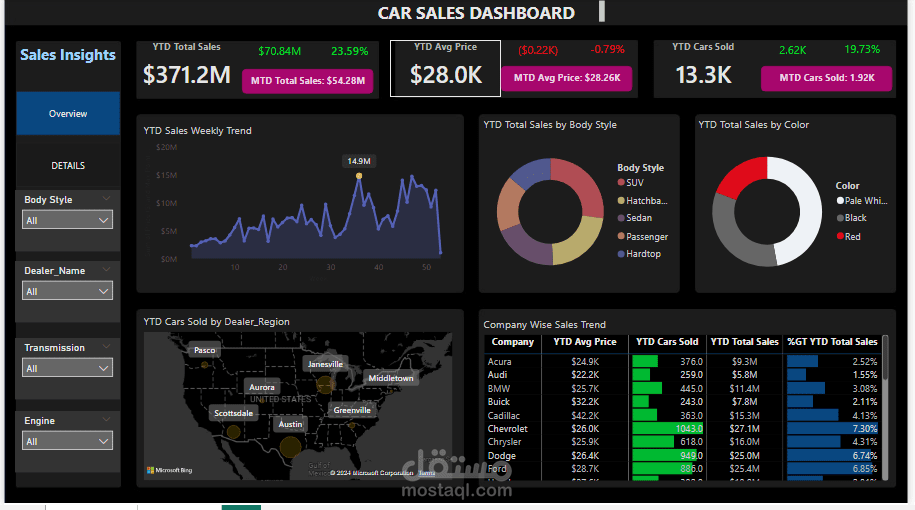Click the $70.84M sales difference value
This screenshot has width=915, height=510.
(x=280, y=51)
